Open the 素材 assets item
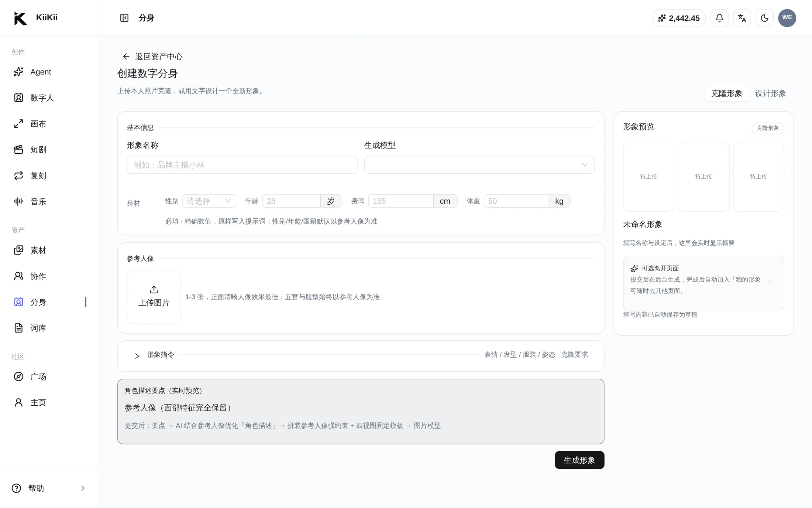Viewport: 812px width, 508px height. 49,250
